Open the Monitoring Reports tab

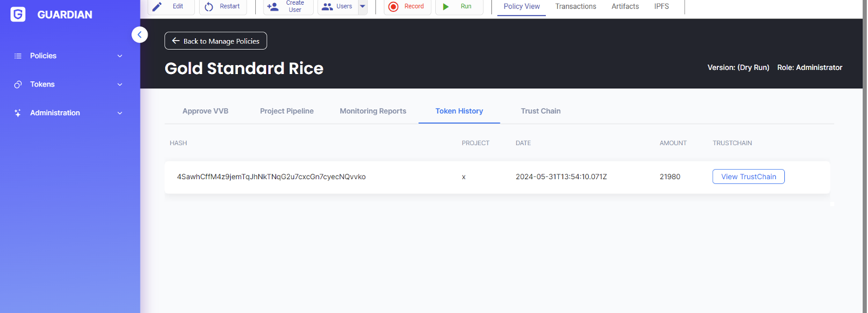(372, 111)
